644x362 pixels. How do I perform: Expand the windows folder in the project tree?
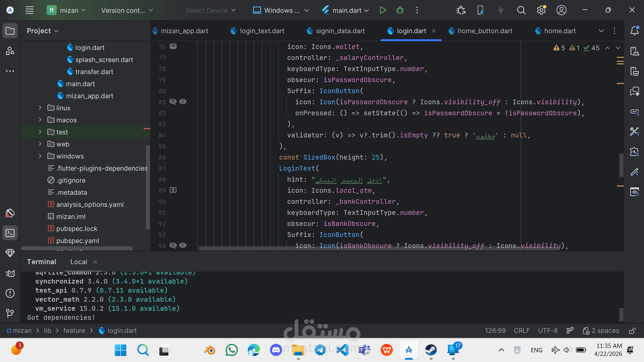pyautogui.click(x=40, y=156)
